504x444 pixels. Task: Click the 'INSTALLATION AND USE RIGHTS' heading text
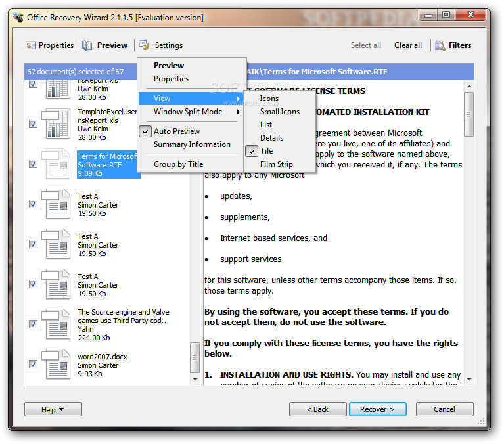pos(286,375)
